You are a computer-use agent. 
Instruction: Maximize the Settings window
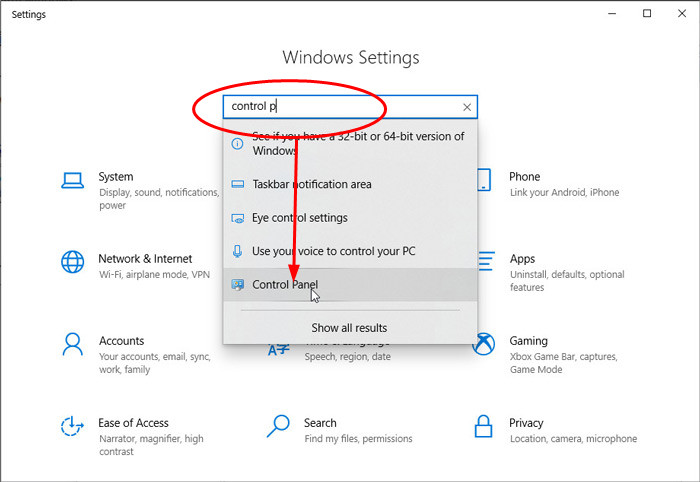coord(647,14)
